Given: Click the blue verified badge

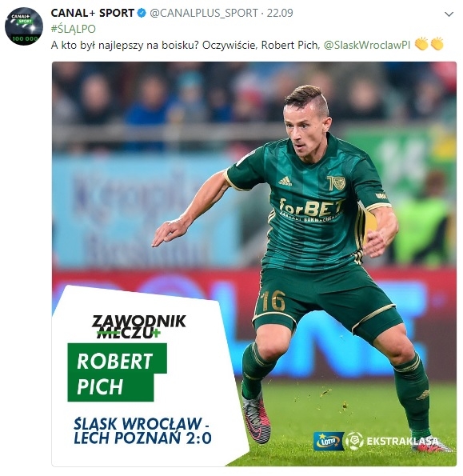Looking at the screenshot, I should point(142,13).
